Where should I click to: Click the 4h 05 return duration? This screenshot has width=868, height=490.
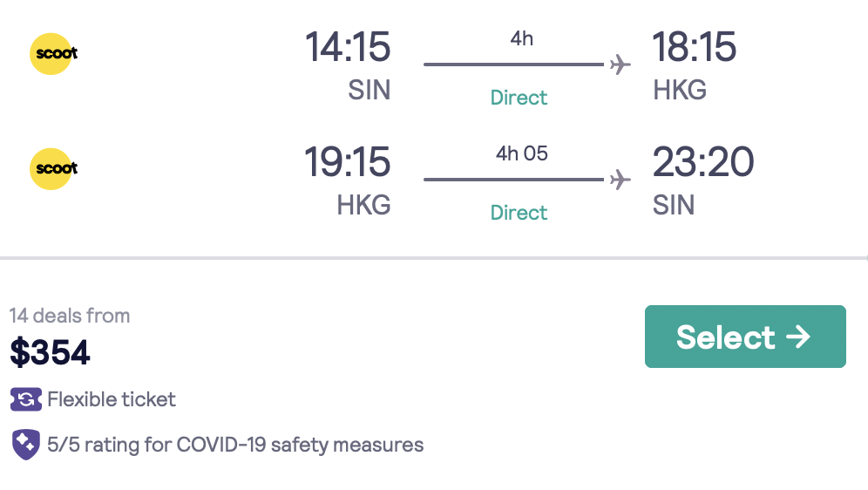(521, 154)
